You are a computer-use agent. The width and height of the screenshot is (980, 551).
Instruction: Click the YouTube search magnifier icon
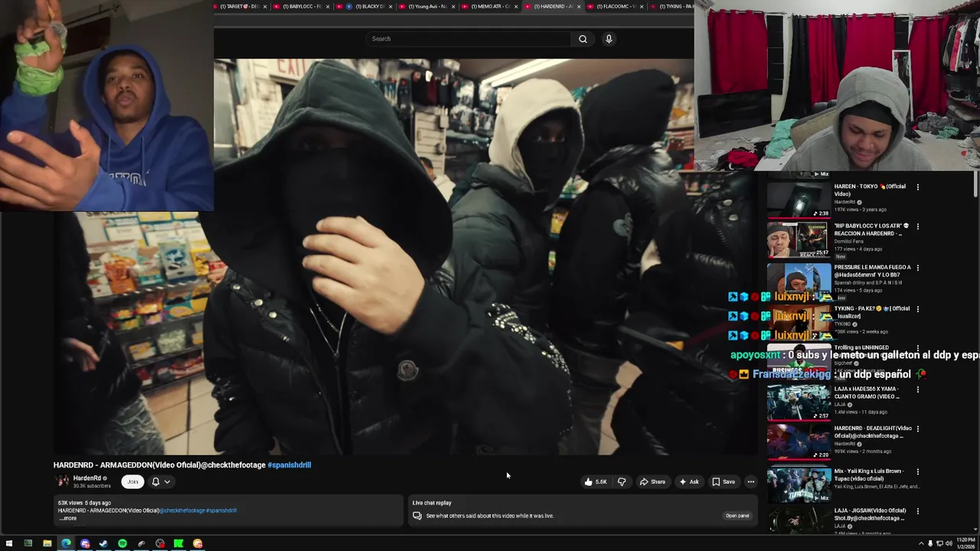(x=583, y=39)
